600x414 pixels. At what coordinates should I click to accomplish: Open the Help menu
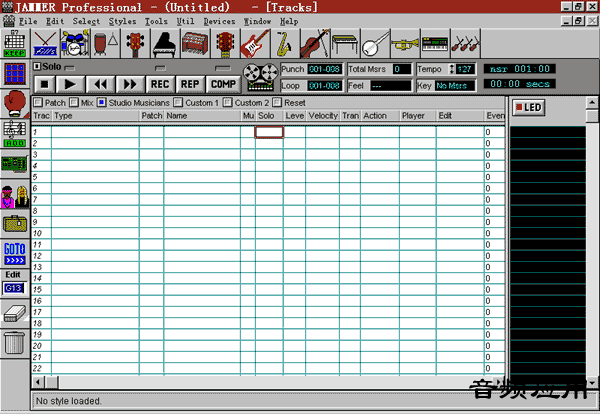tap(289, 21)
